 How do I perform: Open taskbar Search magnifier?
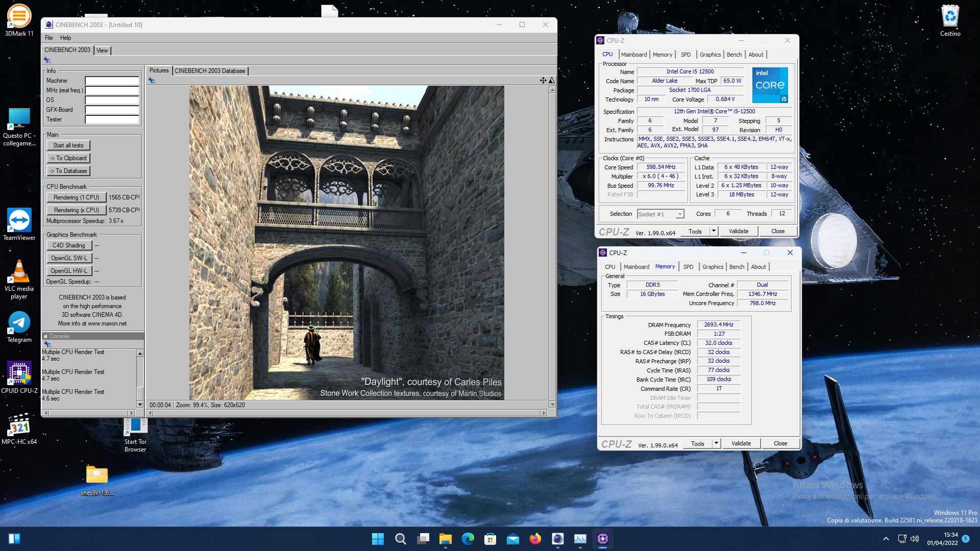point(401,539)
